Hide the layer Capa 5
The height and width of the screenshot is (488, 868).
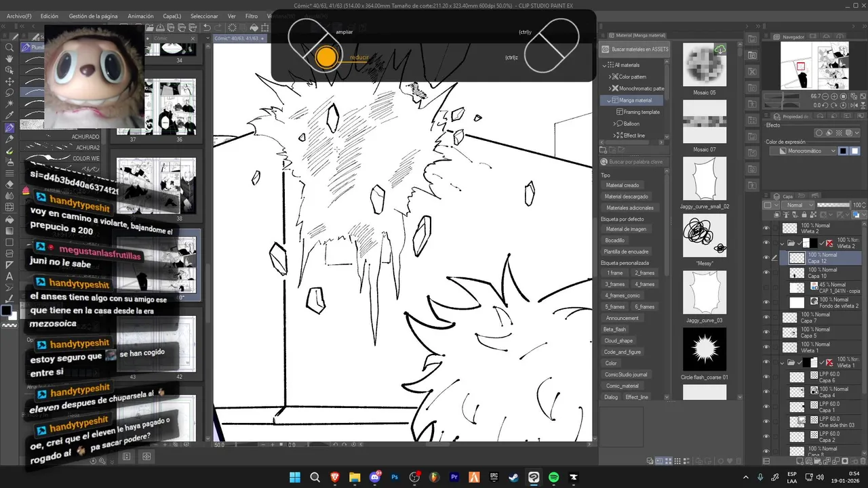tap(767, 332)
